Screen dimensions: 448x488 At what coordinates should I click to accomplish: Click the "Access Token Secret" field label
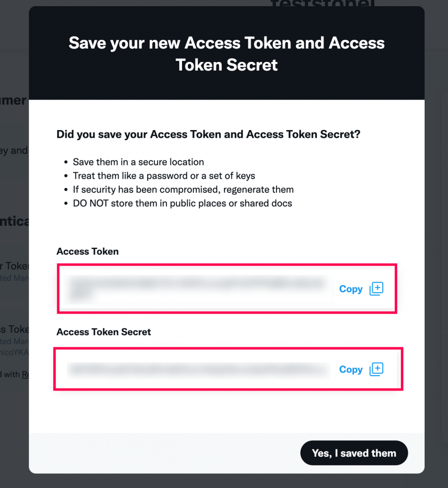pos(104,332)
